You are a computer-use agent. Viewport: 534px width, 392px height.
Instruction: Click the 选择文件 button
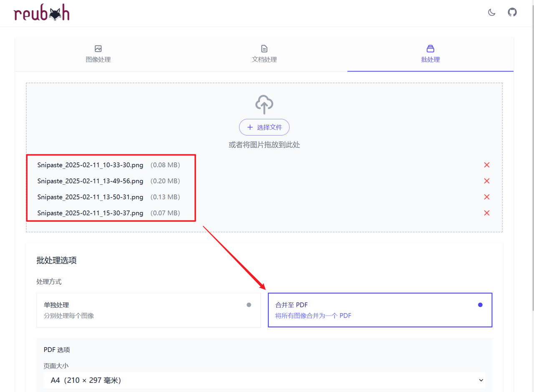264,127
